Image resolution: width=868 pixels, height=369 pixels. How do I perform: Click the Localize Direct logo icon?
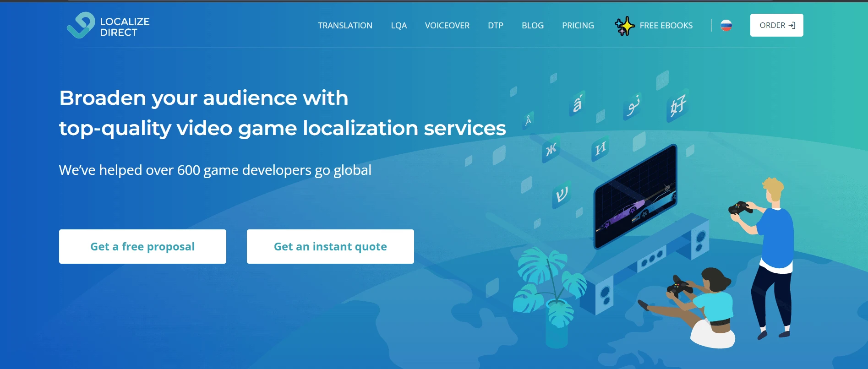tap(81, 26)
